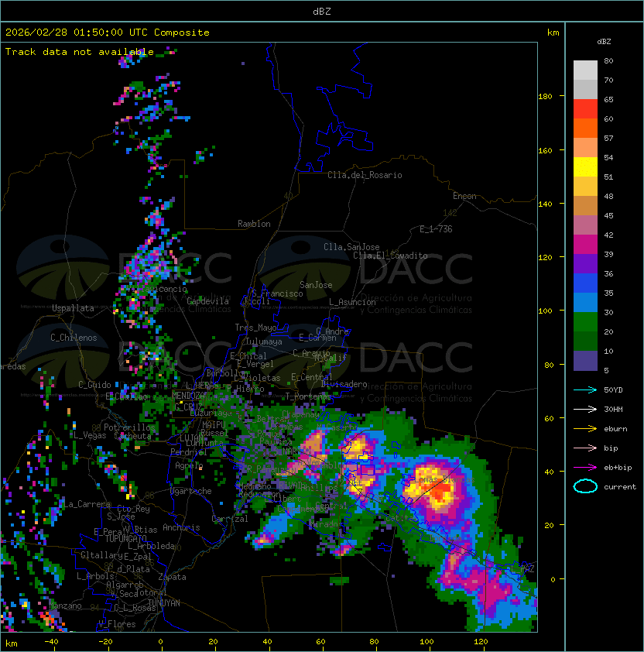Click the white 30HM arrow in legend
The height and width of the screenshot is (652, 644).
(x=585, y=410)
